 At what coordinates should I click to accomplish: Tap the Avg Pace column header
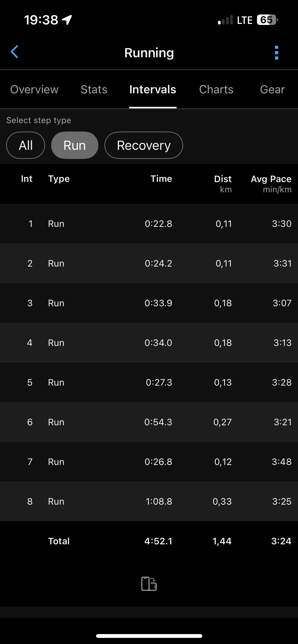coord(271,184)
